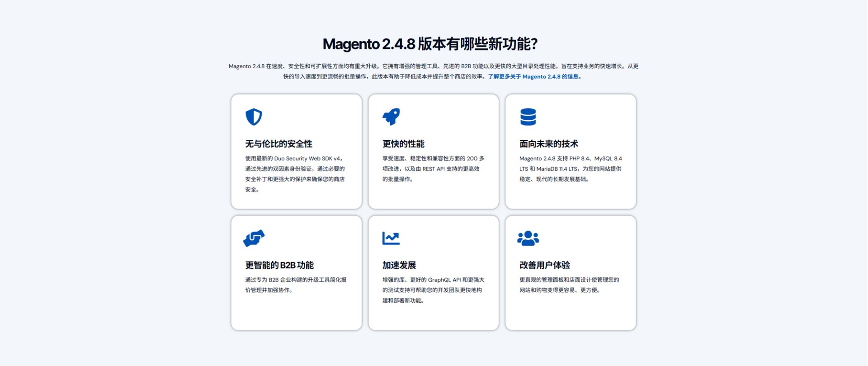Select the 更智能的 B2B 功能 heading
Image resolution: width=868 pixels, height=366 pixels.
click(279, 265)
